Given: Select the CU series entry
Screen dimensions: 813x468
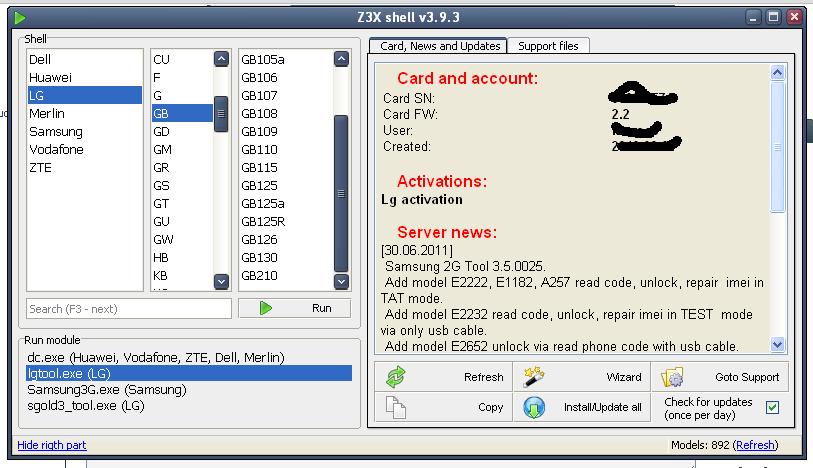Looking at the screenshot, I should tap(182, 60).
